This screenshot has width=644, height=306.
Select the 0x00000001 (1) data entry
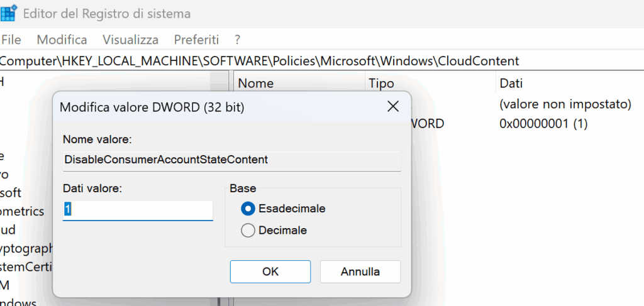click(543, 124)
